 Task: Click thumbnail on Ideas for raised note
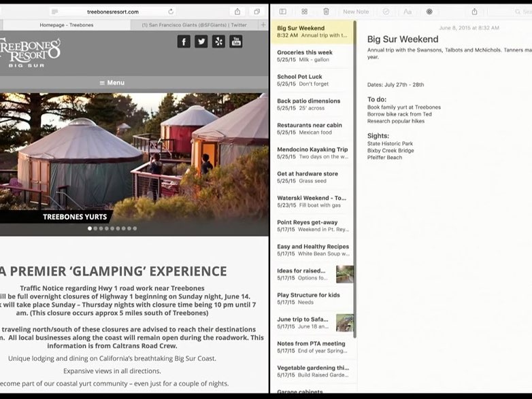pyautogui.click(x=345, y=274)
